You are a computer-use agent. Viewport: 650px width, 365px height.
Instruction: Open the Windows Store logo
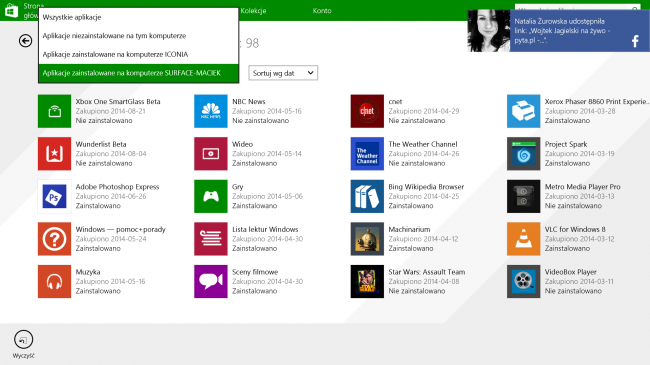(11, 10)
